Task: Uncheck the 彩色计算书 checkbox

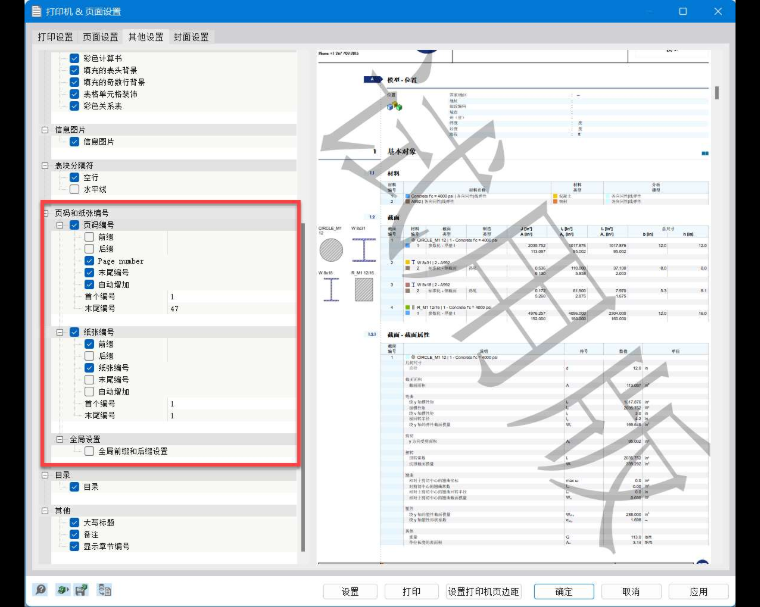Action: tap(74, 58)
